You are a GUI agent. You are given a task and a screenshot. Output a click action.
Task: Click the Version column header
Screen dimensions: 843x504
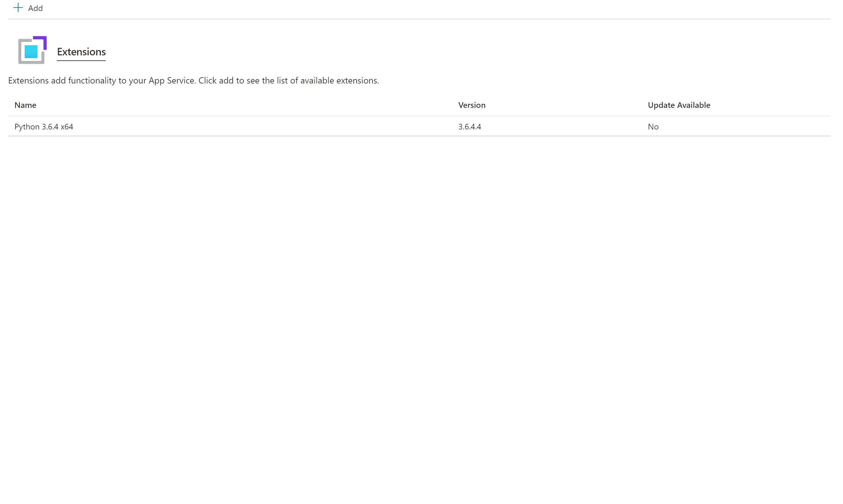(472, 105)
